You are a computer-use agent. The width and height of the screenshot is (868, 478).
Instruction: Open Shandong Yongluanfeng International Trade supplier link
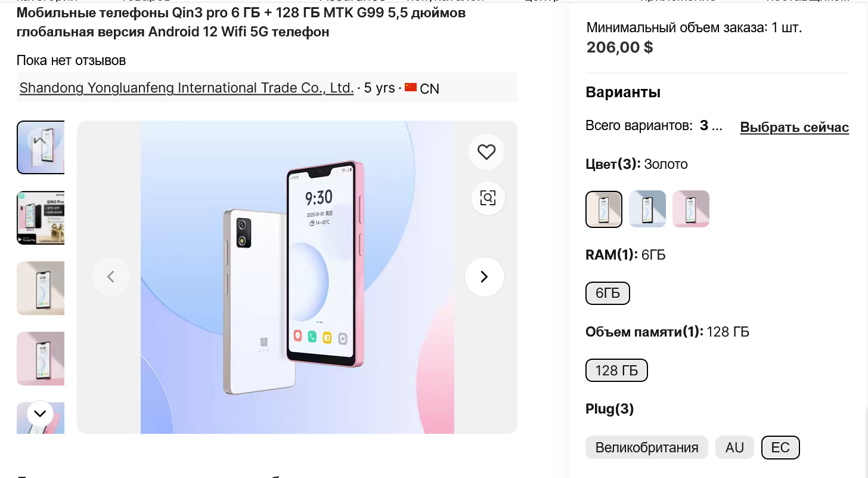187,88
